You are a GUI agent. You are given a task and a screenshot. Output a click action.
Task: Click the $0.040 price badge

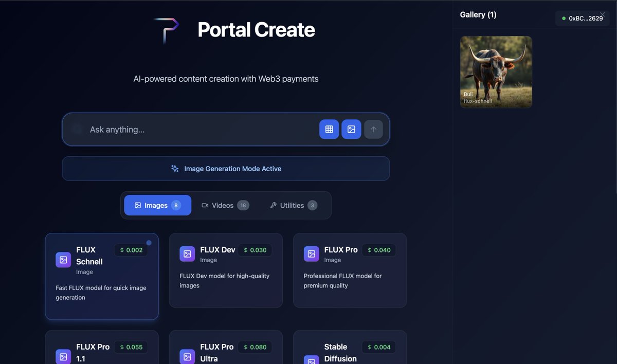tap(379, 250)
